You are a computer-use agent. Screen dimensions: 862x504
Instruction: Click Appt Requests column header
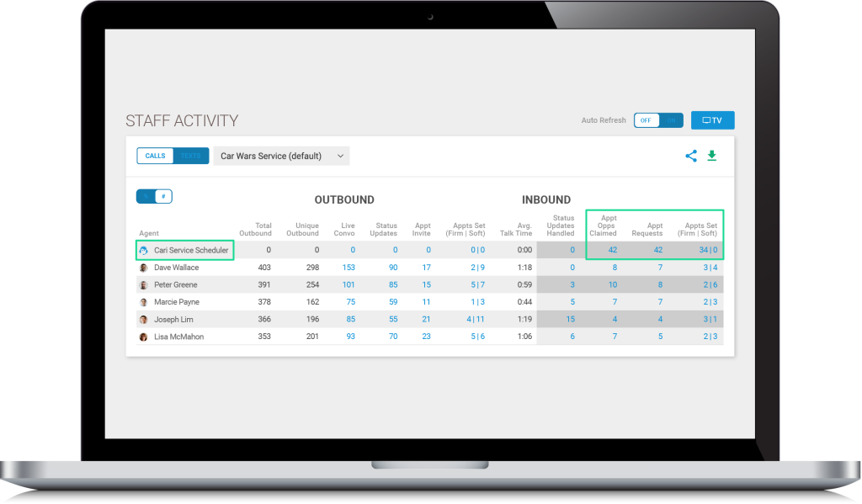tap(647, 230)
